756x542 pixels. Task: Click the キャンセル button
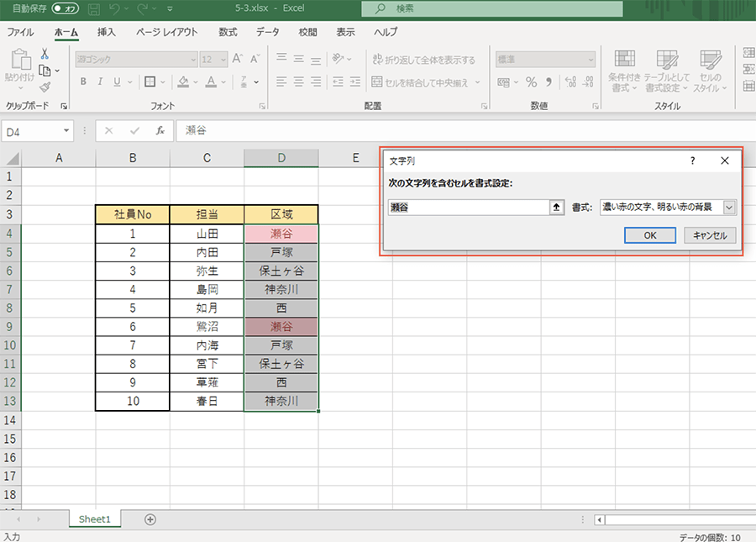[710, 235]
